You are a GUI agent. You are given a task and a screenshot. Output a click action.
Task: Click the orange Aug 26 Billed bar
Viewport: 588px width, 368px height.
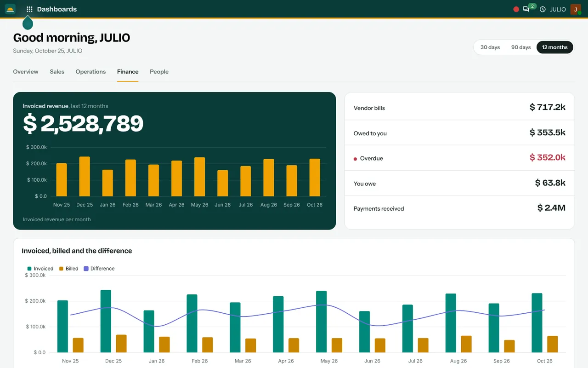466,344
